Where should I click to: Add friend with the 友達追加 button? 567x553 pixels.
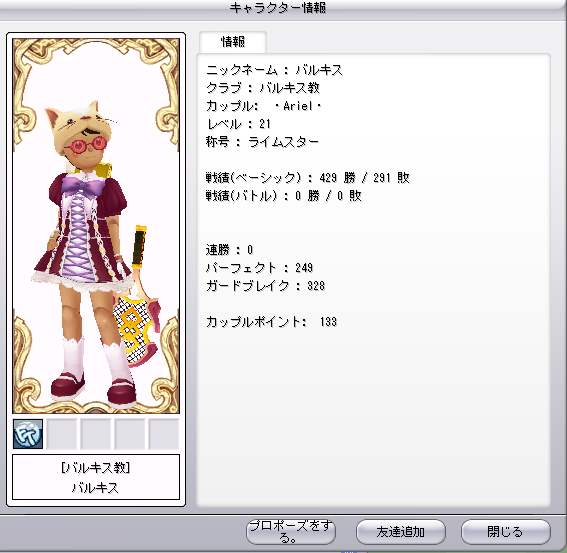[401, 532]
